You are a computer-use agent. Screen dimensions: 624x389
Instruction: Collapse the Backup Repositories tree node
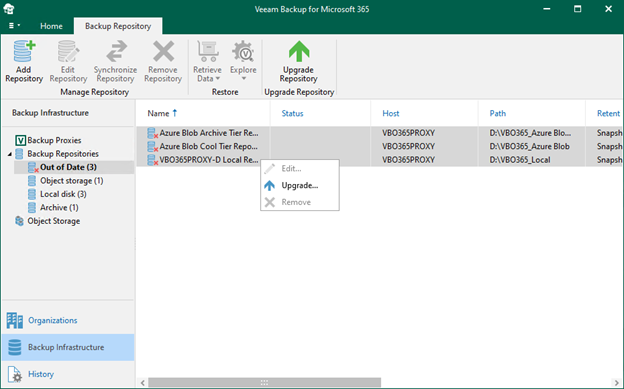pos(10,154)
